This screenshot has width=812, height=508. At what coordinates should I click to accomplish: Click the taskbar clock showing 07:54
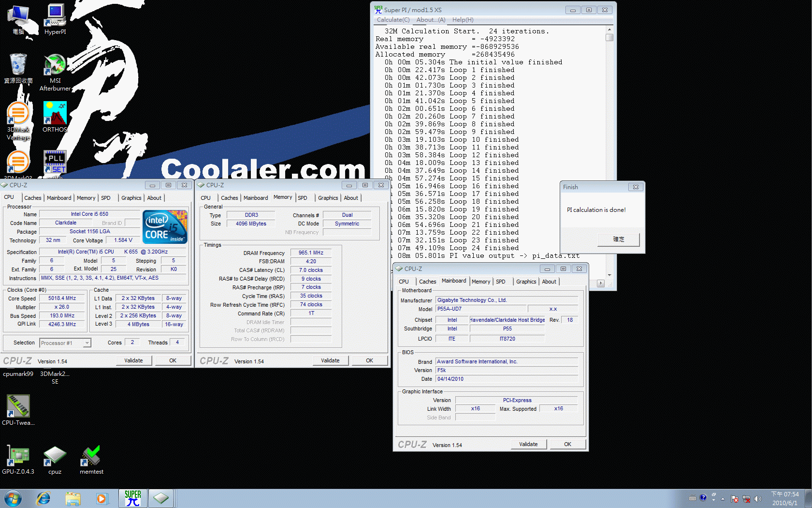point(785,498)
